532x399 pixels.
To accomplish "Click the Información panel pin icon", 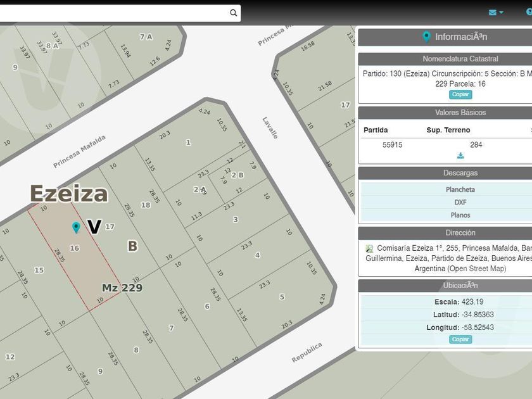I will pyautogui.click(x=426, y=37).
